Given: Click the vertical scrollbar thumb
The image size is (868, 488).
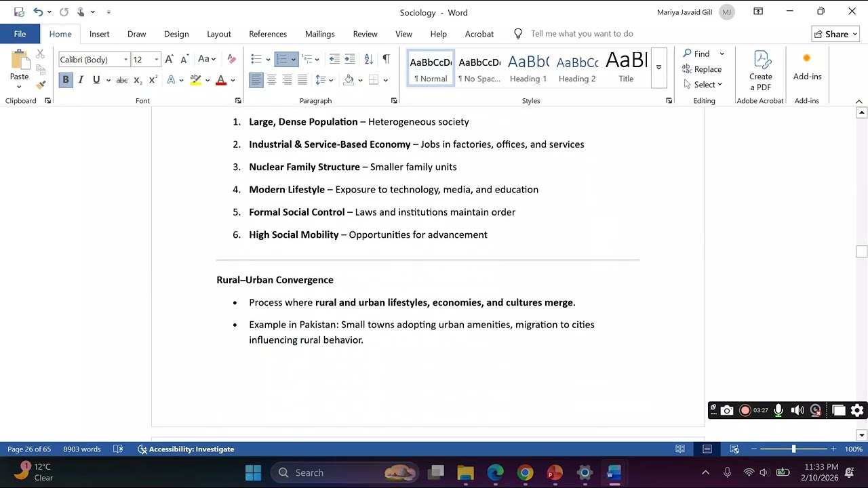Looking at the screenshot, I should tap(862, 251).
